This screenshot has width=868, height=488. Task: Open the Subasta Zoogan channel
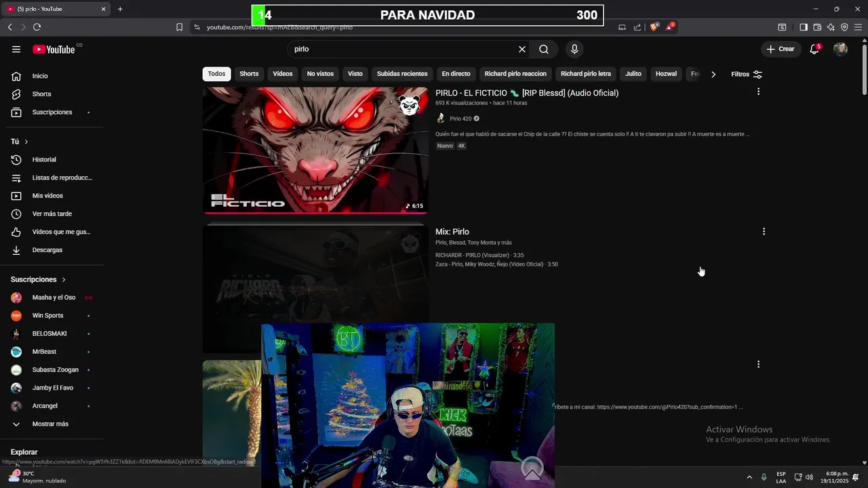tap(54, 370)
